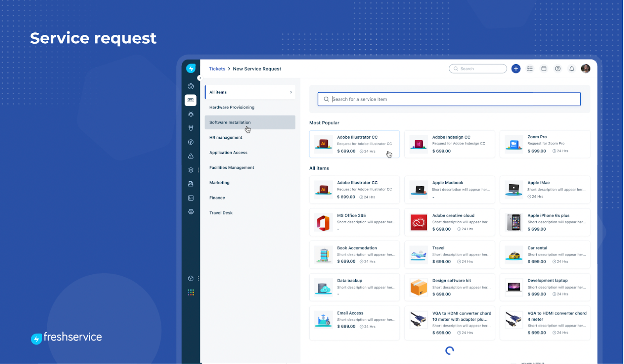Open Adobe creative cloud service item
The width and height of the screenshot is (624, 364).
tap(450, 222)
